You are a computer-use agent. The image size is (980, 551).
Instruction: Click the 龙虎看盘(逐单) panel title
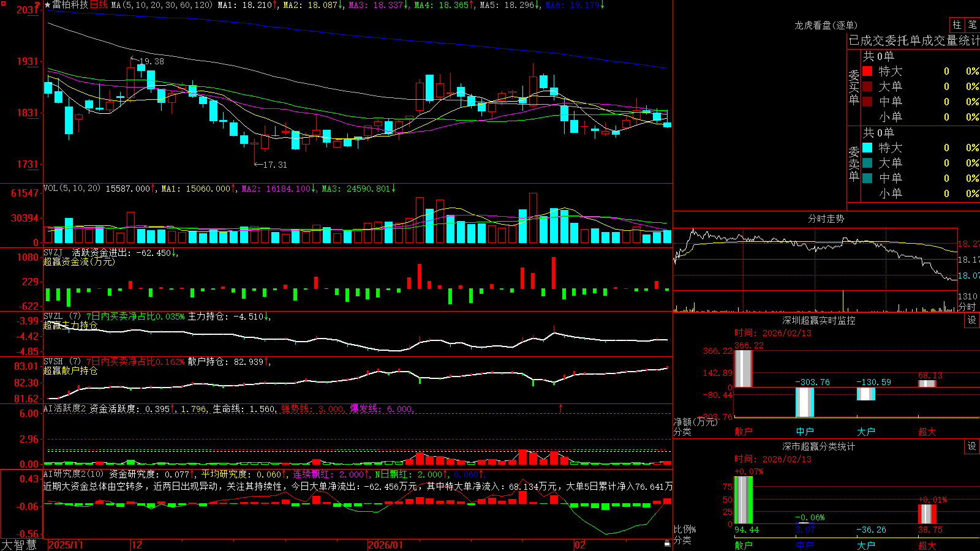826,25
